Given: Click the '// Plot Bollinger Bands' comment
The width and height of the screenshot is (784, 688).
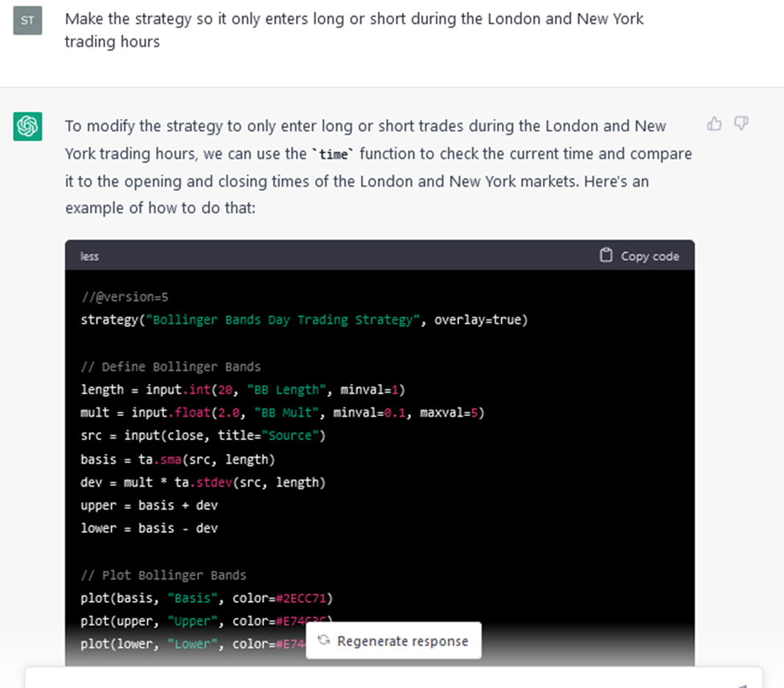Looking at the screenshot, I should click(x=163, y=575).
